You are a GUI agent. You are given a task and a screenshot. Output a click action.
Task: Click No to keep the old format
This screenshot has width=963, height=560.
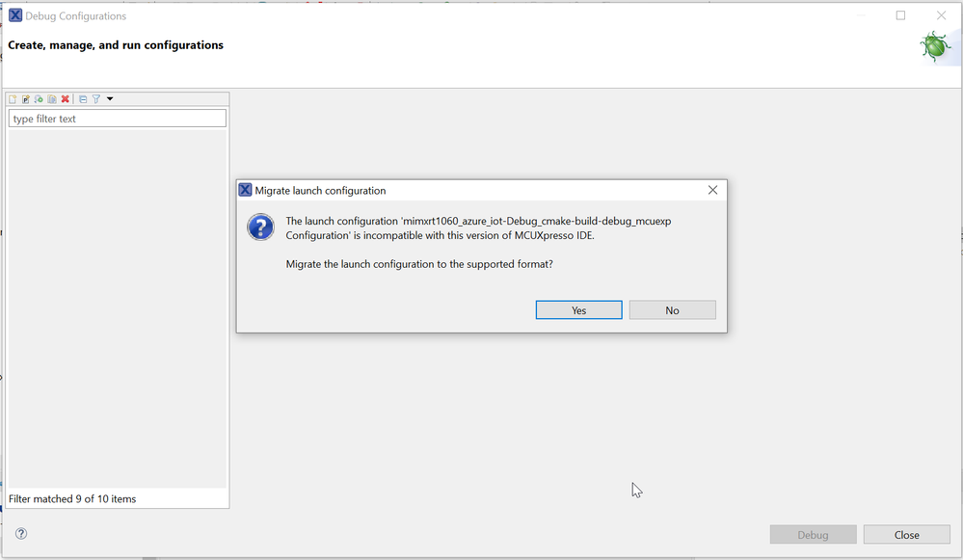click(x=672, y=309)
